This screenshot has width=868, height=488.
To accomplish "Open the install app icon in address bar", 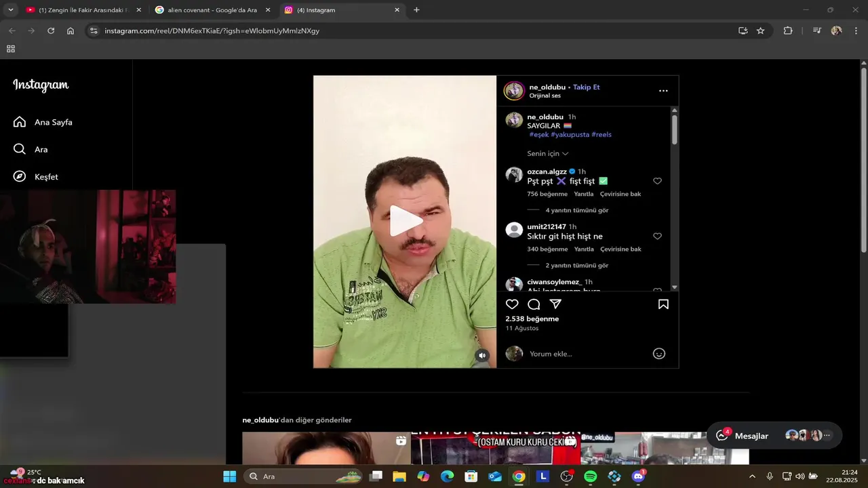I will pos(743,30).
